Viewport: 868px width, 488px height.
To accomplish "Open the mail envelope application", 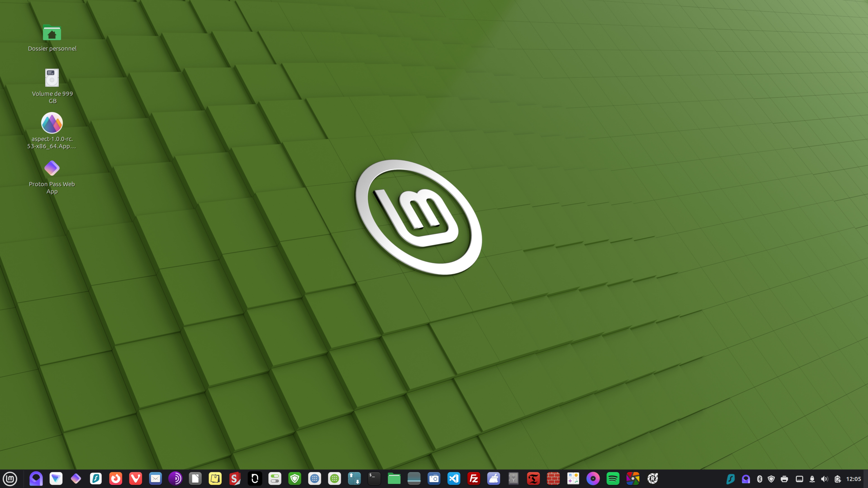I will tap(156, 479).
